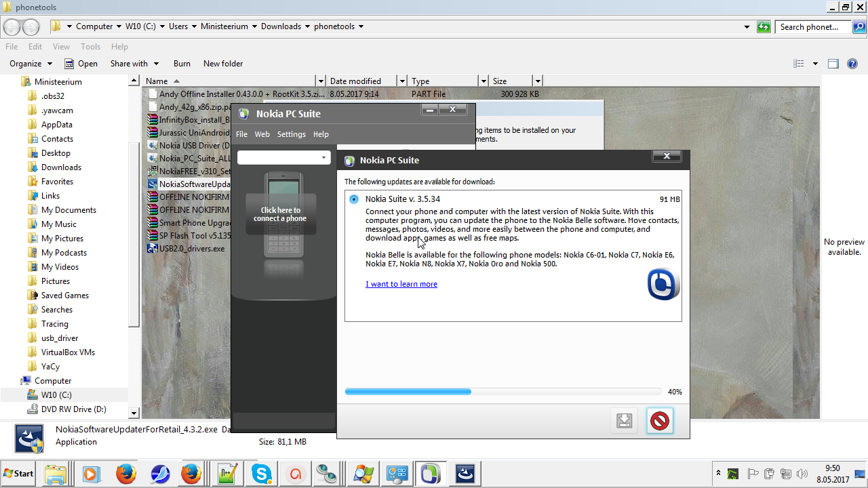Click inside the Search phonetools box
This screenshot has width=868, height=488.
[x=814, y=27]
